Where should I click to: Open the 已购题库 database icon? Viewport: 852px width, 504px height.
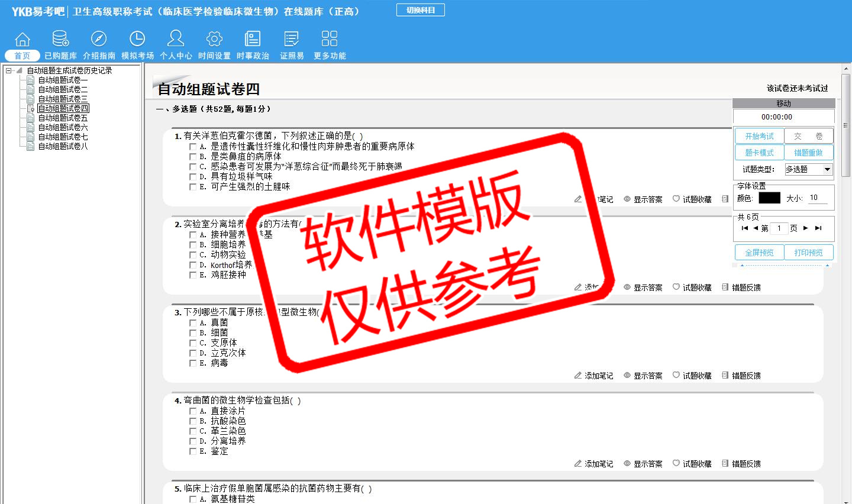(x=60, y=40)
